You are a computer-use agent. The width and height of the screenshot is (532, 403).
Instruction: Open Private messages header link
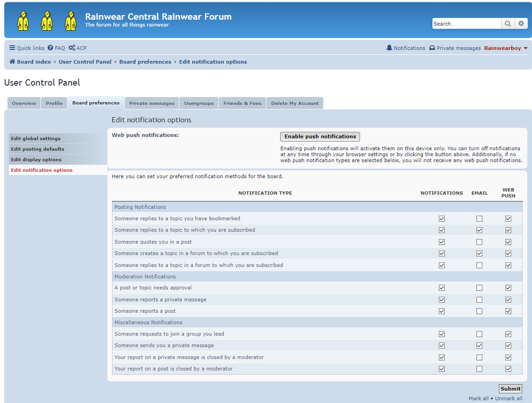pyautogui.click(x=458, y=48)
